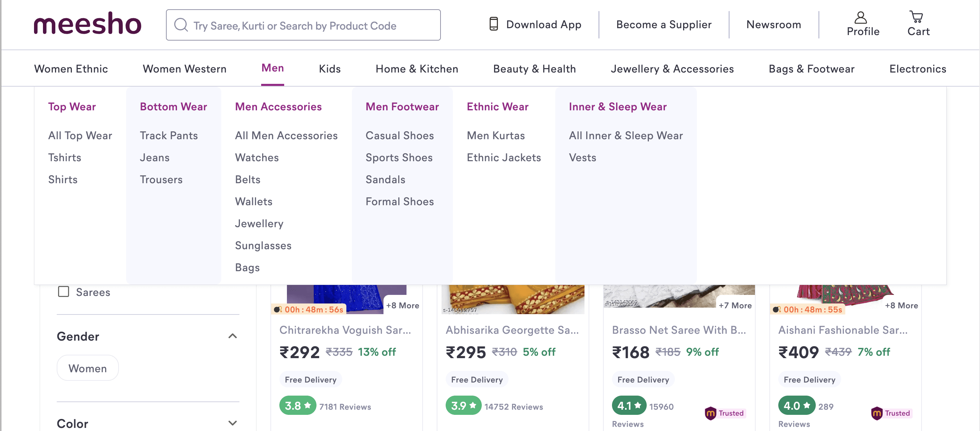The image size is (980, 431).
Task: Click the Meesho logo
Action: tap(88, 24)
